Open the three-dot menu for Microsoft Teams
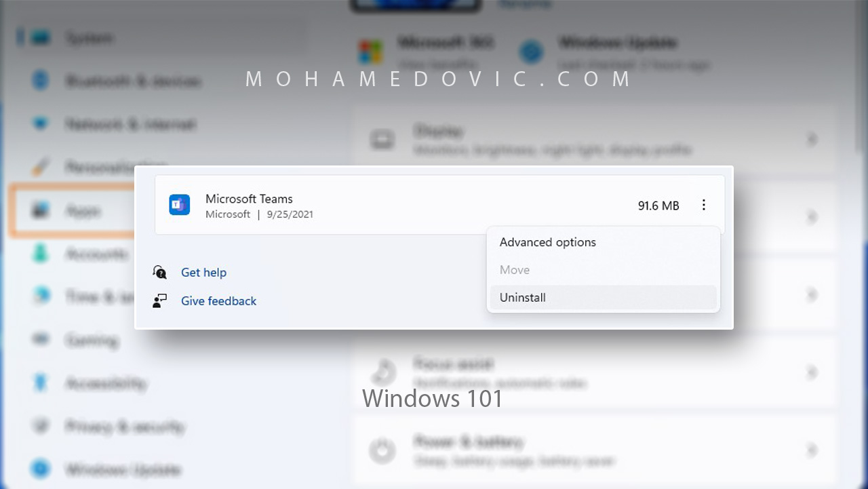 tap(704, 205)
